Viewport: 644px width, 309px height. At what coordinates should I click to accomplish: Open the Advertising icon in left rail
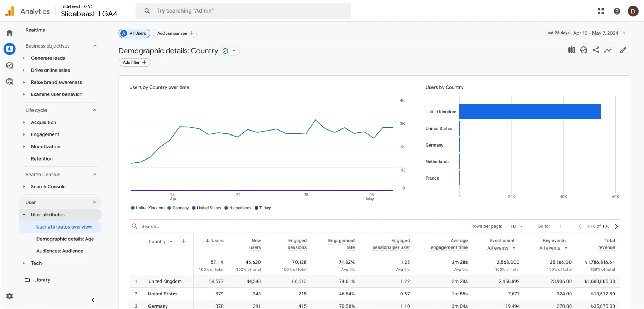click(x=10, y=82)
